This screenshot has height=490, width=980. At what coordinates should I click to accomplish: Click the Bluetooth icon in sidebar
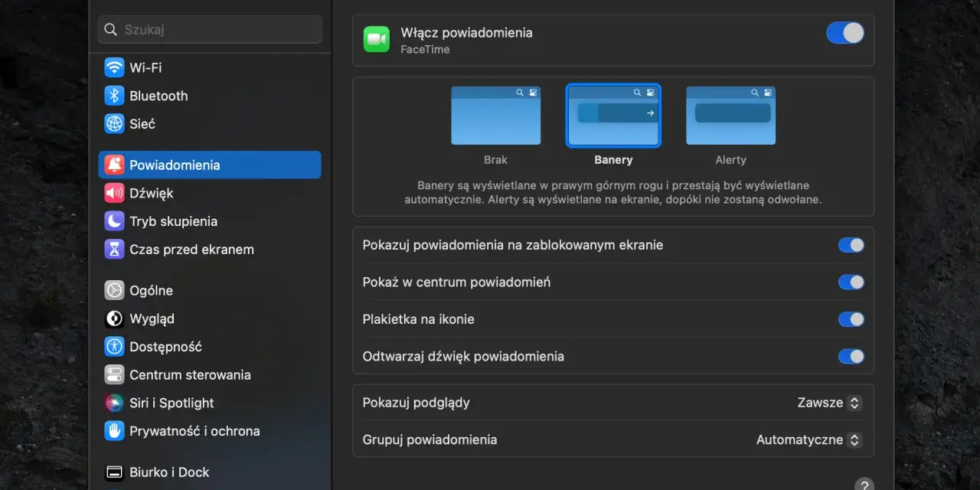point(114,96)
